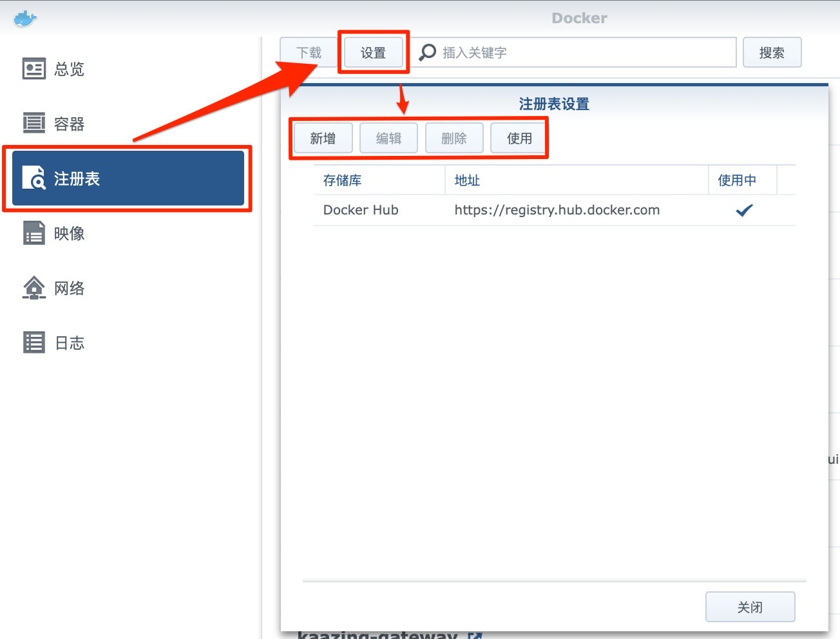Click the 编辑 edit button

pos(388,138)
